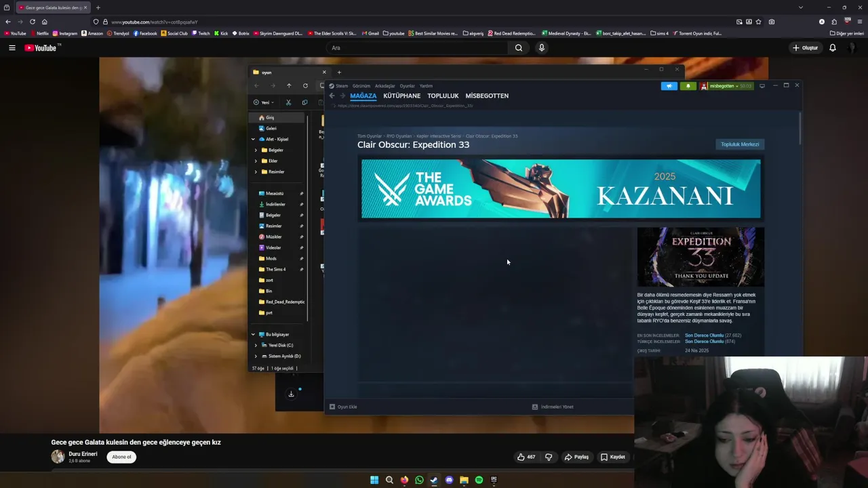Image resolution: width=868 pixels, height=488 pixels.
Task: Collapse the Afet - Kişisel tree node
Action: point(253,139)
